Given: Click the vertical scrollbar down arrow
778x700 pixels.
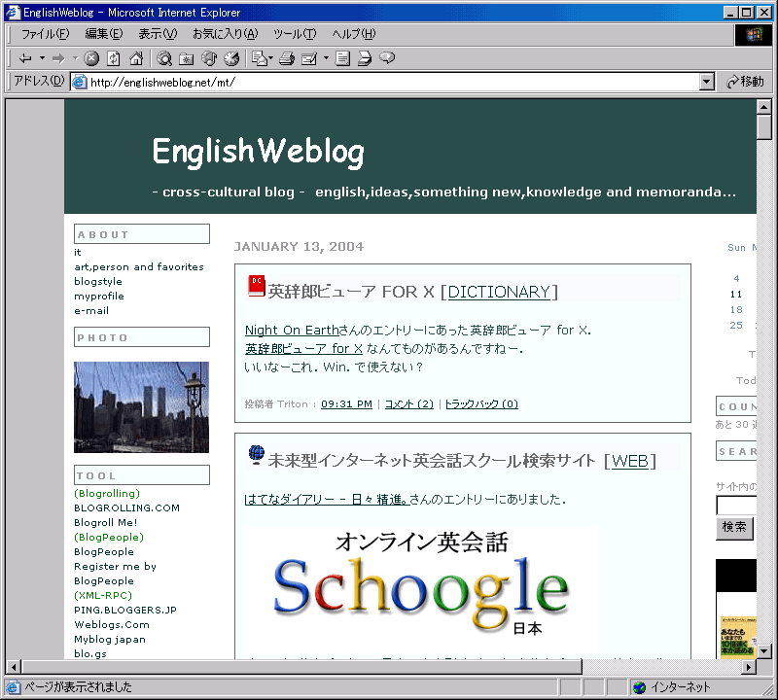Looking at the screenshot, I should (764, 650).
